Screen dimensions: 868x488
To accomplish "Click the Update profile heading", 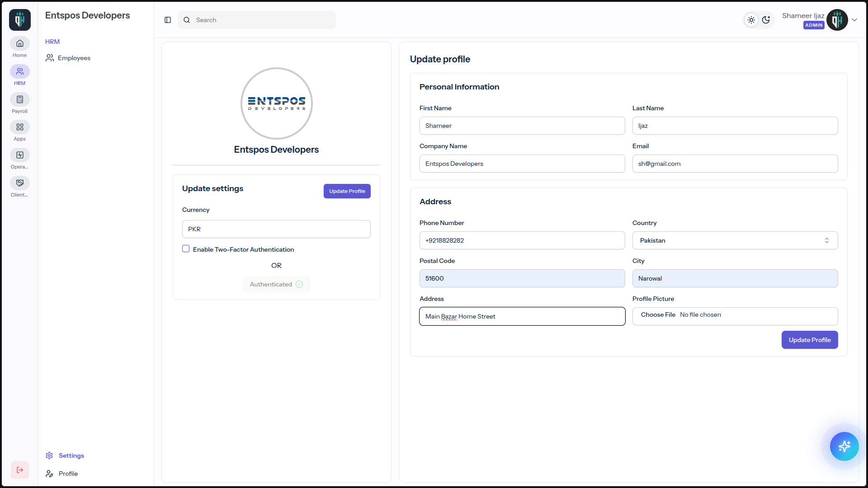I will pos(440,59).
